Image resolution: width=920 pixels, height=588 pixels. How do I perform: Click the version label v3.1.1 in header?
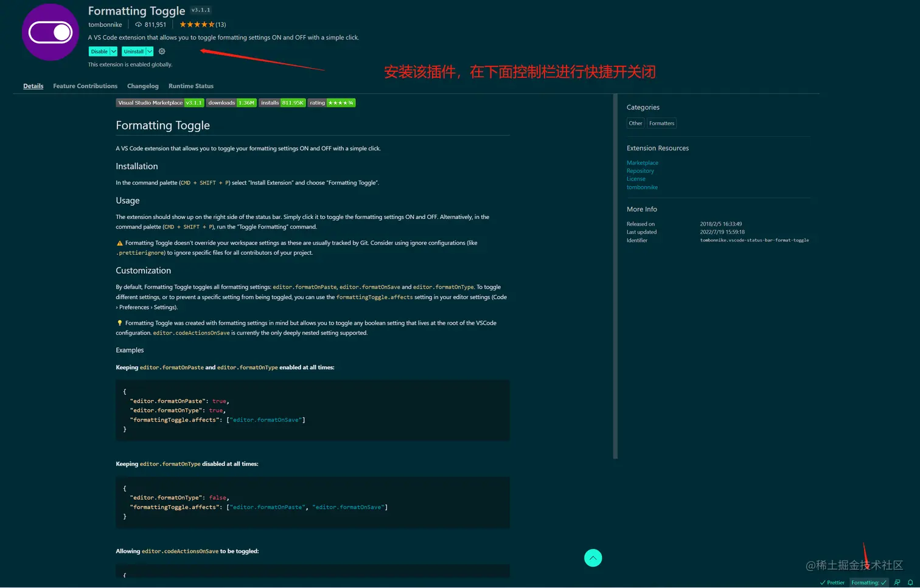[x=201, y=10]
